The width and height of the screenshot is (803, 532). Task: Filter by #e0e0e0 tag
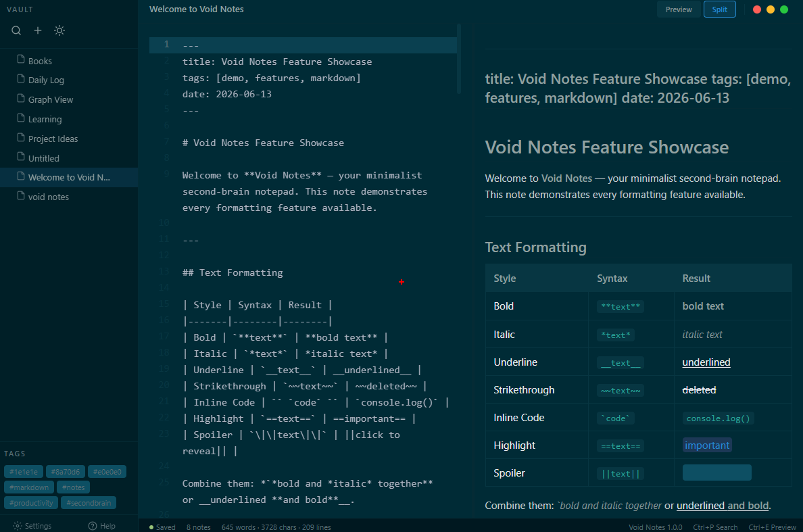click(x=107, y=472)
